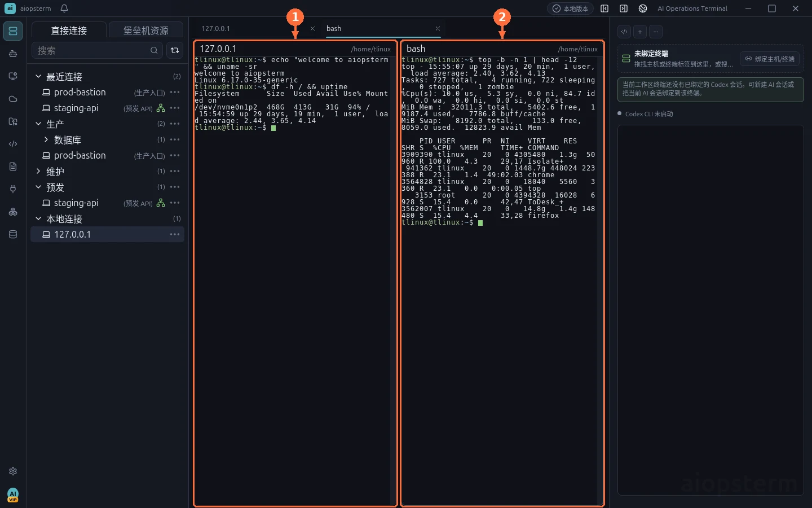Collapse the 最近连接 group
812x508 pixels.
38,76
